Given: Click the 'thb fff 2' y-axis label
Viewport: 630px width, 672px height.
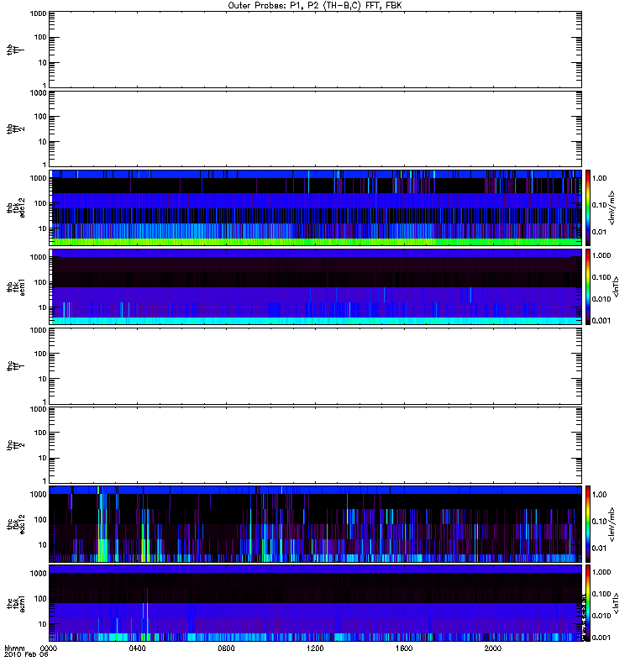Looking at the screenshot, I should click(15, 129).
